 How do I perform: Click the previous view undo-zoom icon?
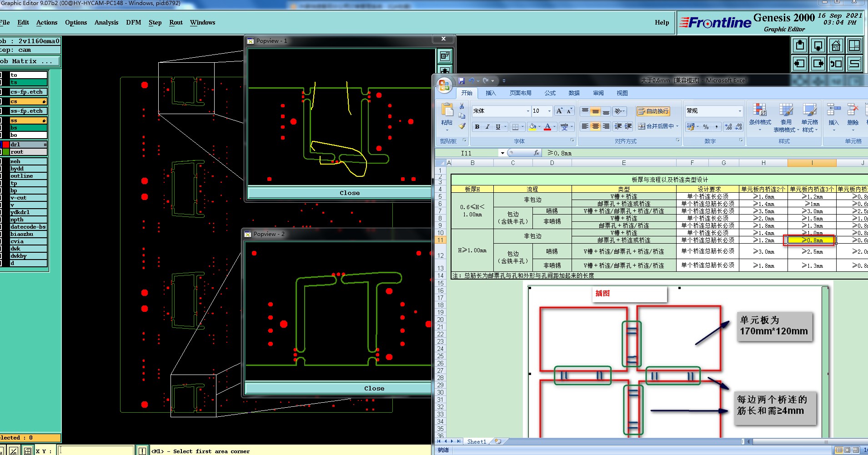pos(836,64)
